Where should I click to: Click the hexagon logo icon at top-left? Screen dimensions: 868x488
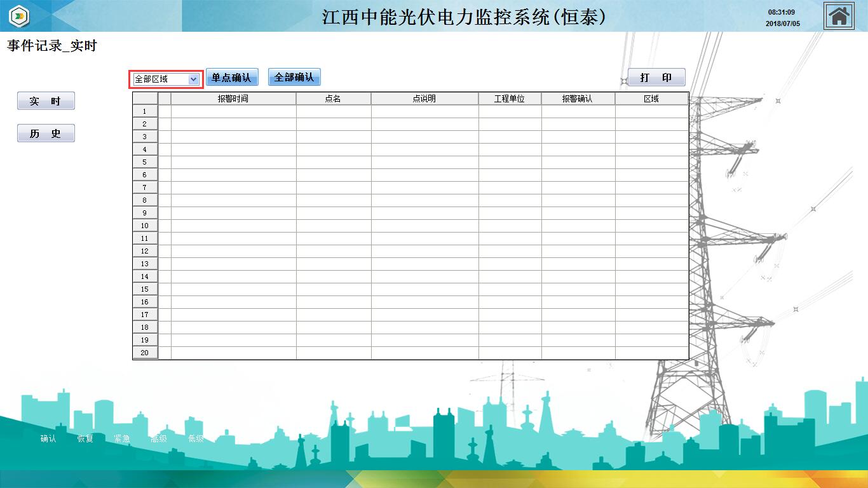pos(20,16)
